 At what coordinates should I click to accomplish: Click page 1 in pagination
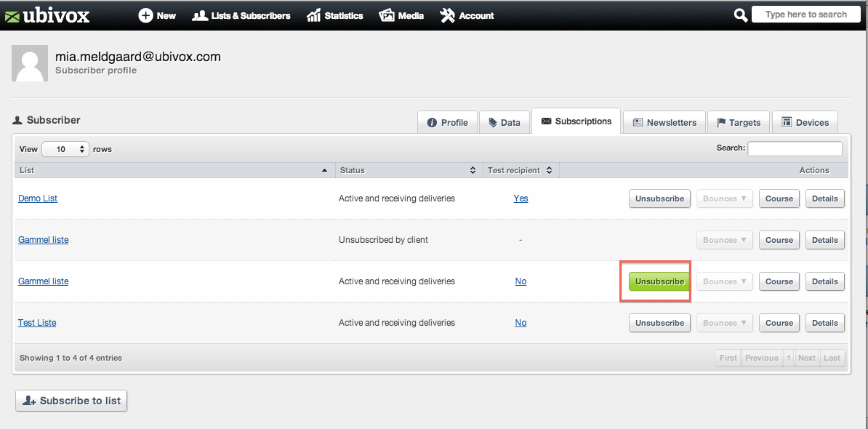(x=788, y=358)
